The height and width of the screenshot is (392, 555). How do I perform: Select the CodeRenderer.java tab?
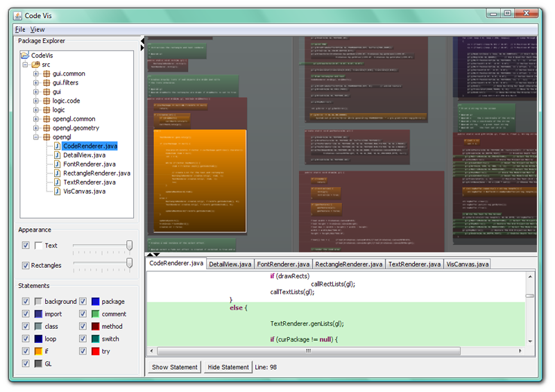pyautogui.click(x=176, y=264)
